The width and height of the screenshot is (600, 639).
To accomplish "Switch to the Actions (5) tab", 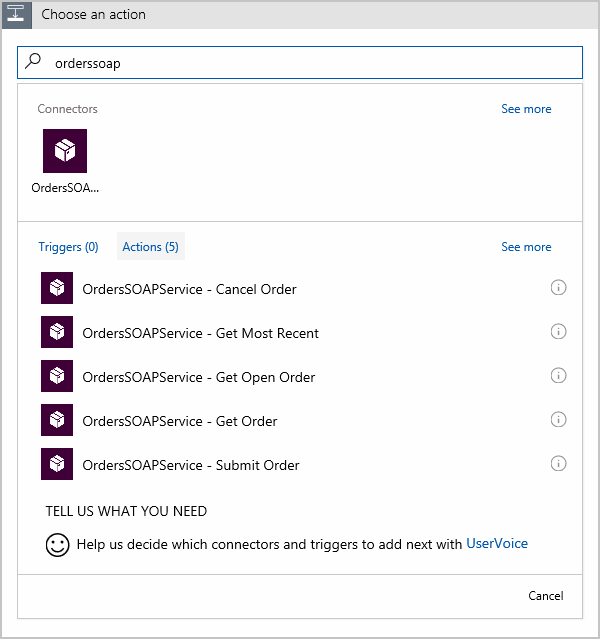I will pyautogui.click(x=151, y=246).
